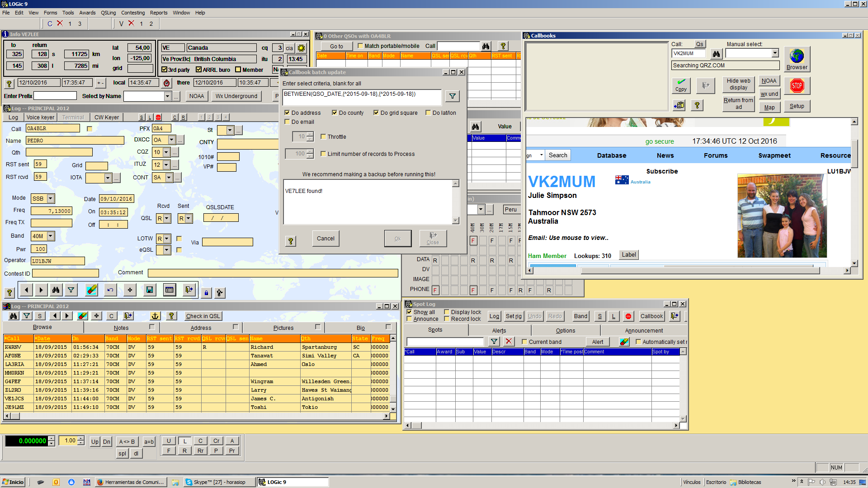Click the Check in QSL button
Viewport: 868px width, 488px height.
pos(203,316)
